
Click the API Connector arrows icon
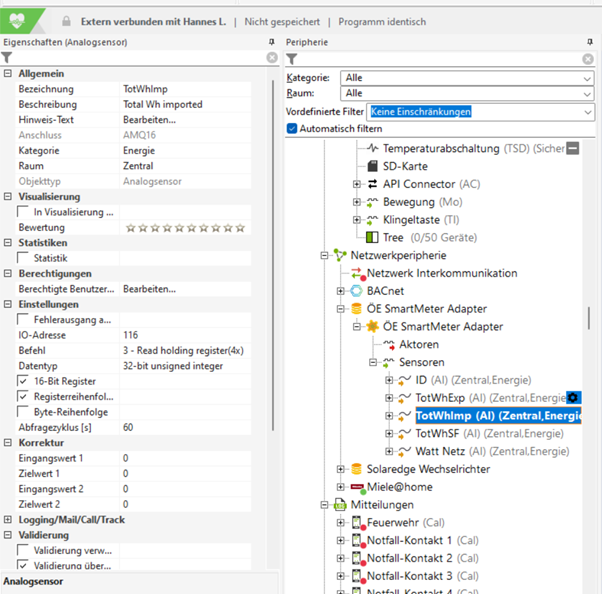[x=372, y=184]
